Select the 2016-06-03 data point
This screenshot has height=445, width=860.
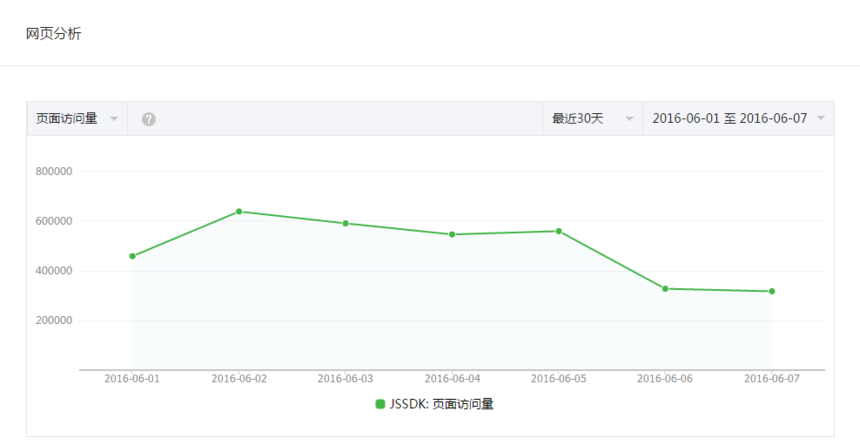click(346, 223)
